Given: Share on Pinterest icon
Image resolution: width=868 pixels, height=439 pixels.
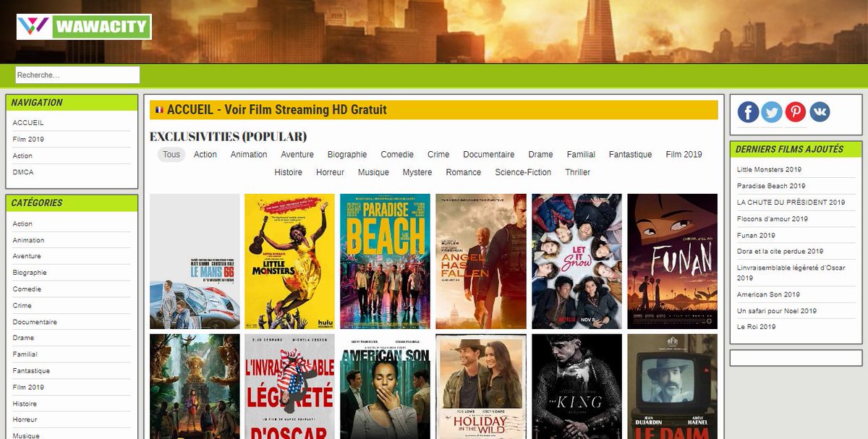Looking at the screenshot, I should coord(796,112).
